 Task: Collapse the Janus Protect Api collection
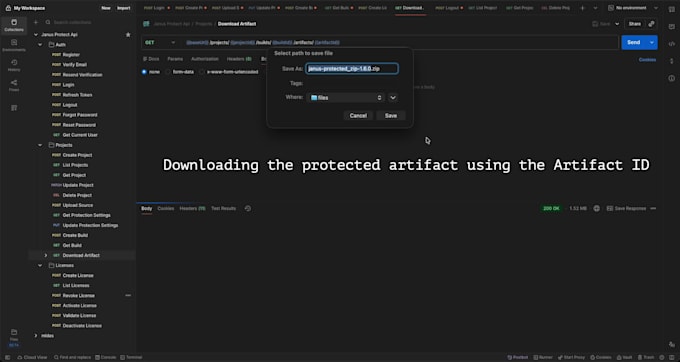tap(36, 35)
